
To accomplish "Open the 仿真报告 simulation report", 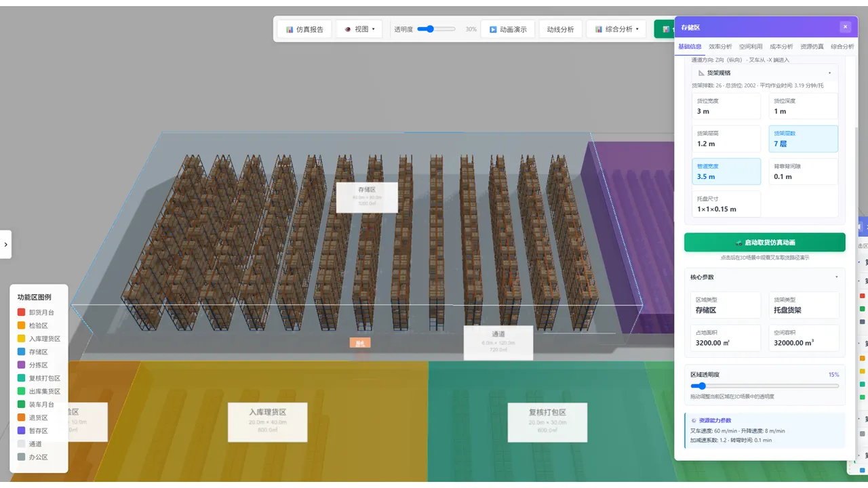I will pos(304,29).
